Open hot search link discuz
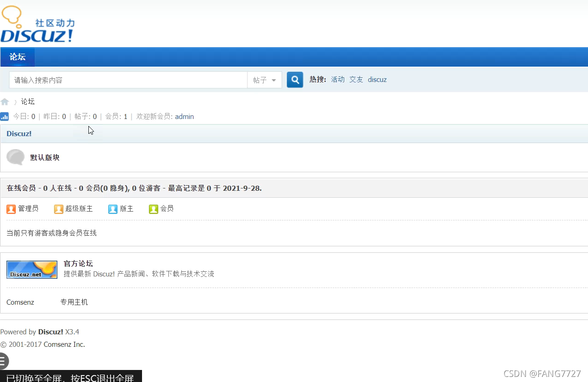This screenshot has height=382, width=588. [377, 80]
